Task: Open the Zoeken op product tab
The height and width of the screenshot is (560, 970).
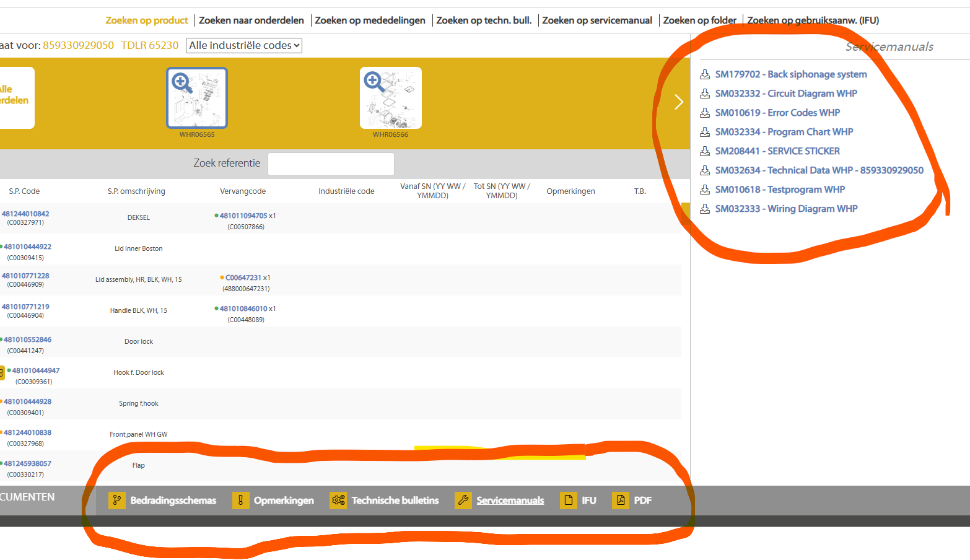Action: [147, 20]
